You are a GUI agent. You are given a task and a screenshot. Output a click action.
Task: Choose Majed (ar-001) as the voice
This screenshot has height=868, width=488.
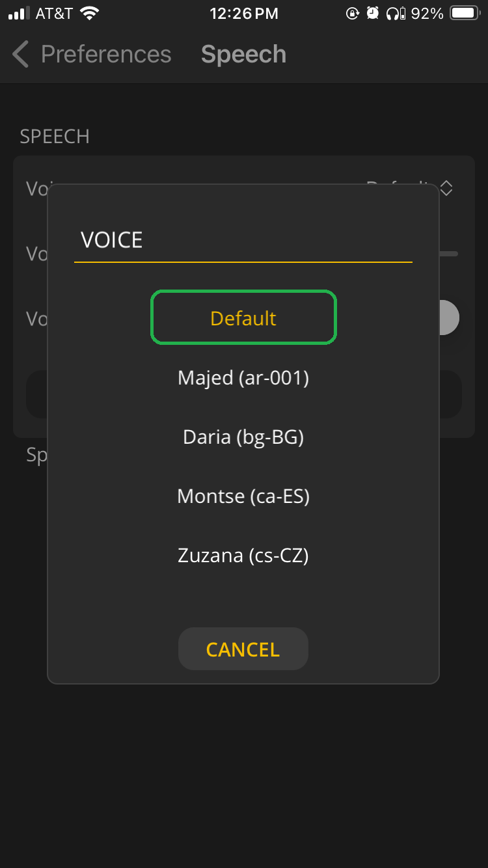[243, 378]
